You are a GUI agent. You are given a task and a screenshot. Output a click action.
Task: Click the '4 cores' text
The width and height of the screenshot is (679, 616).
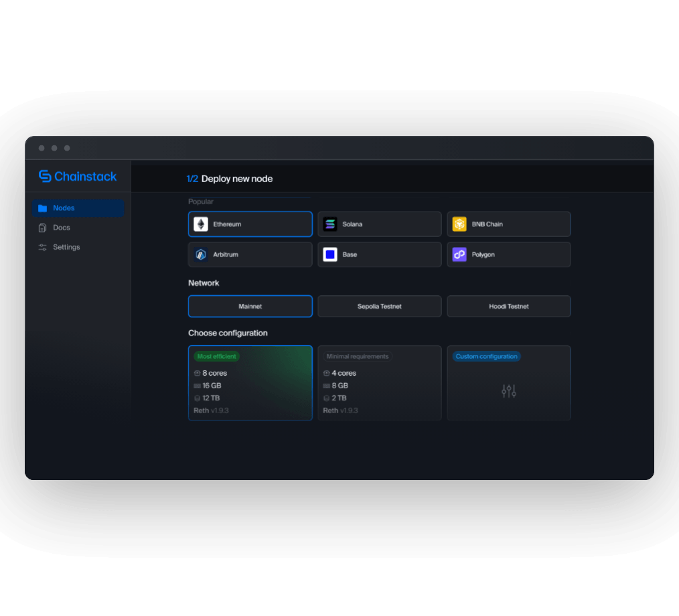[x=344, y=373]
